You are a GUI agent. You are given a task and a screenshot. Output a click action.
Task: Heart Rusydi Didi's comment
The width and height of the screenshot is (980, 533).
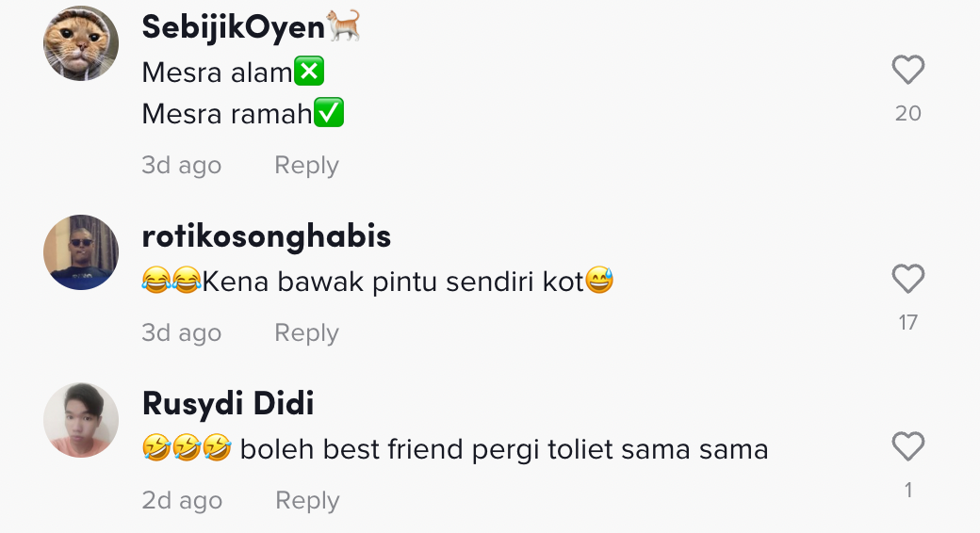click(x=907, y=446)
